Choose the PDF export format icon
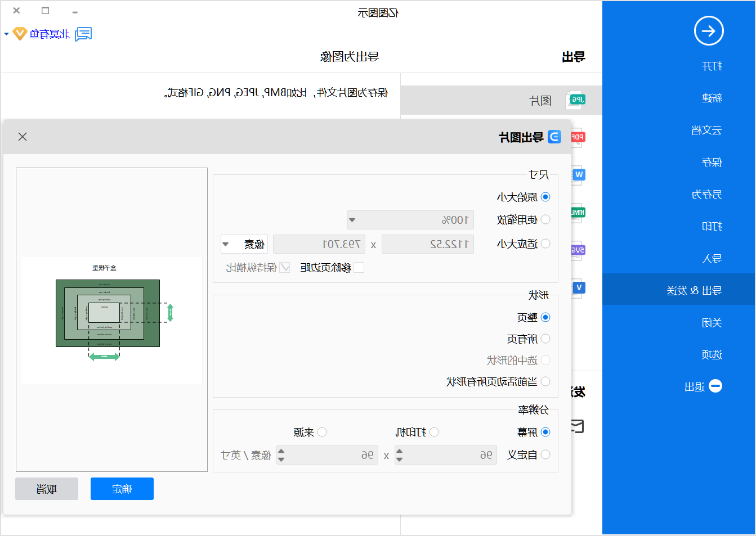This screenshot has width=756, height=536. tap(578, 137)
